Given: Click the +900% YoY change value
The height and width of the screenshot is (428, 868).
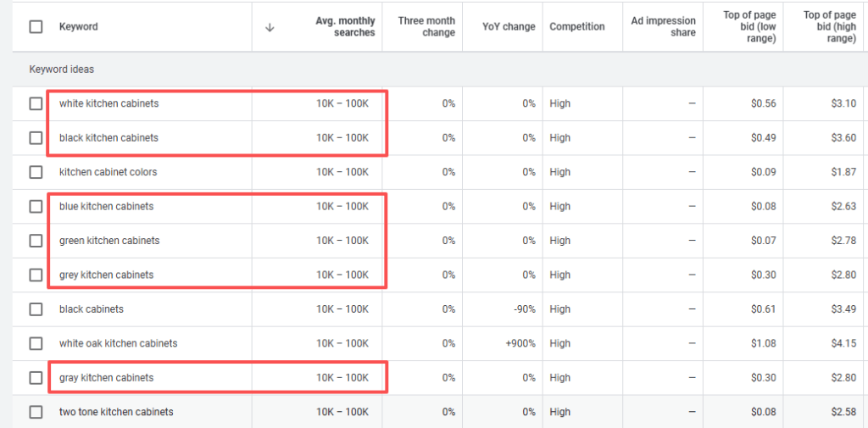Looking at the screenshot, I should coord(520,343).
